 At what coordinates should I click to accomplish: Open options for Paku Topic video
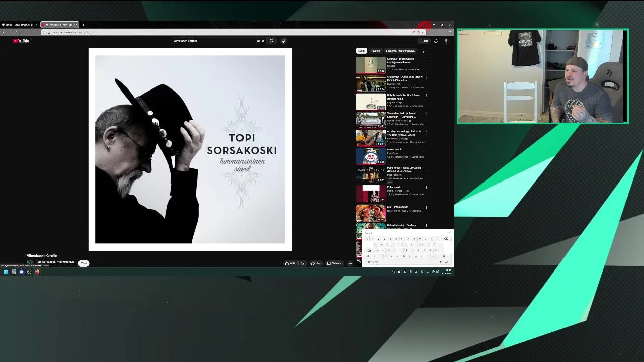(x=426, y=150)
